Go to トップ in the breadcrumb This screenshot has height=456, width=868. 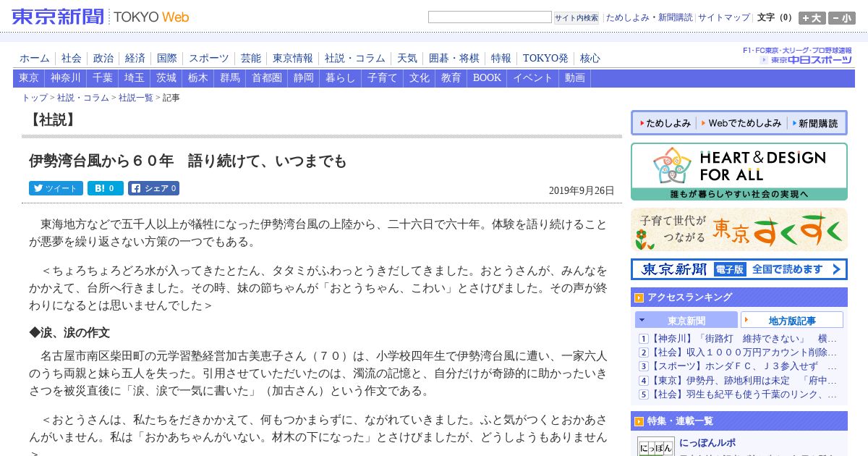pyautogui.click(x=35, y=98)
